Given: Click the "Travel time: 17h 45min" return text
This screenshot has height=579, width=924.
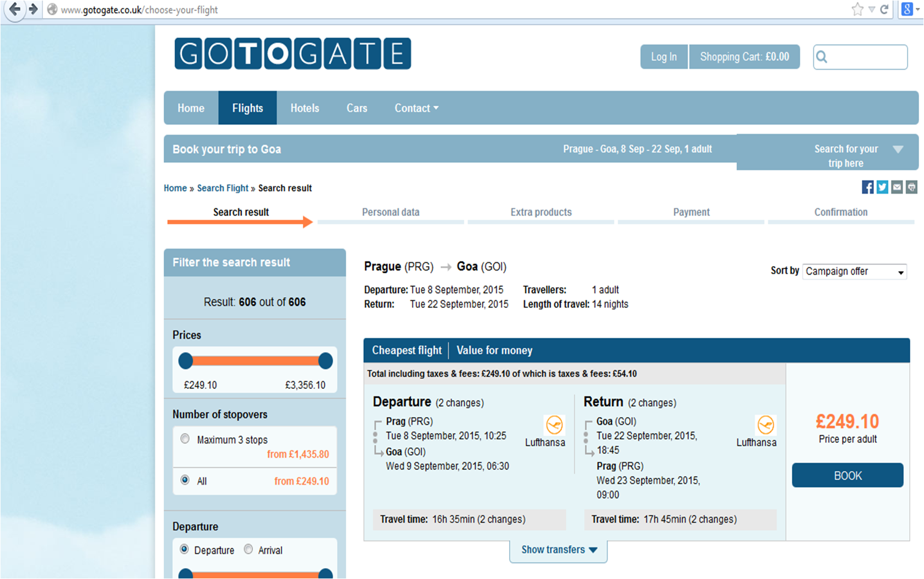Looking at the screenshot, I should click(664, 519).
